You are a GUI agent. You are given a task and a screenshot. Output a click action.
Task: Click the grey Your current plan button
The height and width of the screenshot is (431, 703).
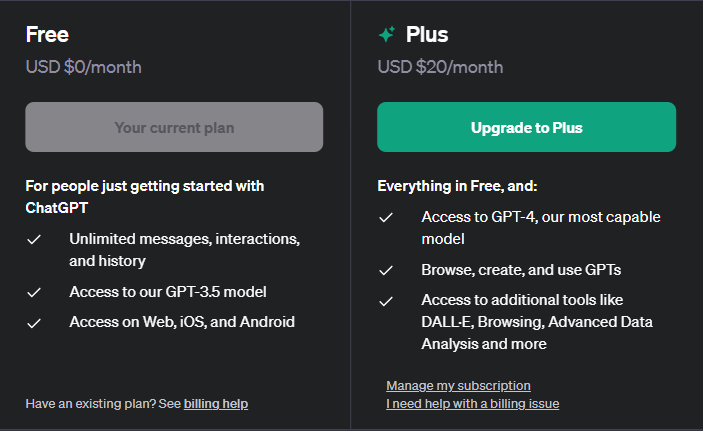[174, 127]
